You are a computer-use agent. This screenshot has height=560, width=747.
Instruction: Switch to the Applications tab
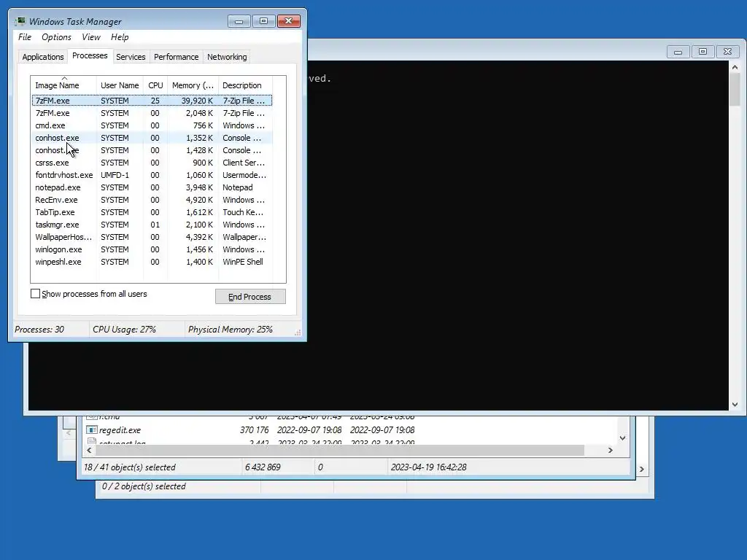[x=43, y=57]
